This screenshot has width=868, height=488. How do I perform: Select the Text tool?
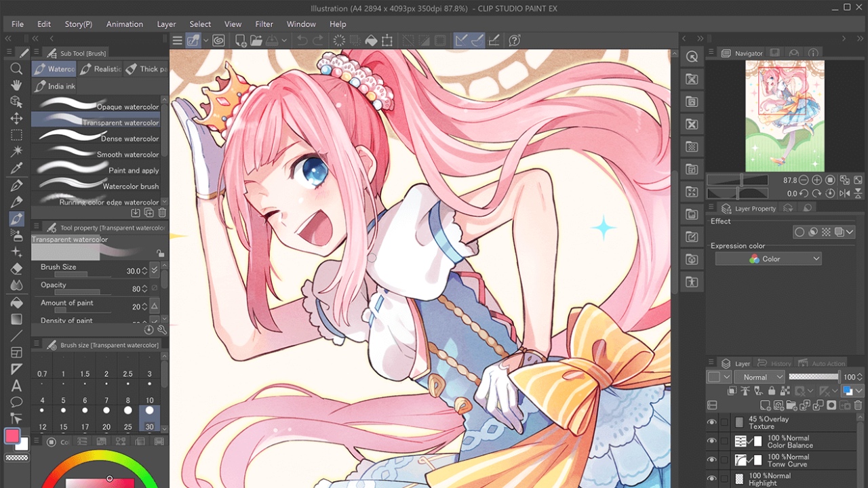point(17,386)
